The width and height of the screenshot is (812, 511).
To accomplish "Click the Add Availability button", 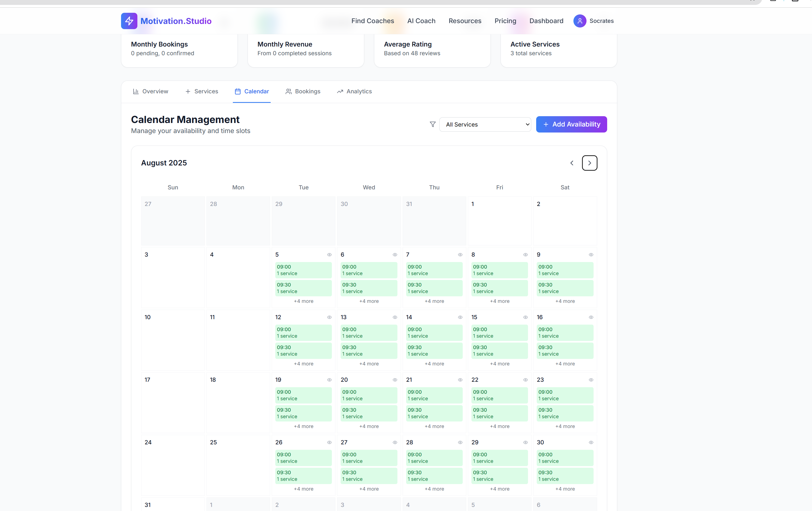I will tap(571, 124).
